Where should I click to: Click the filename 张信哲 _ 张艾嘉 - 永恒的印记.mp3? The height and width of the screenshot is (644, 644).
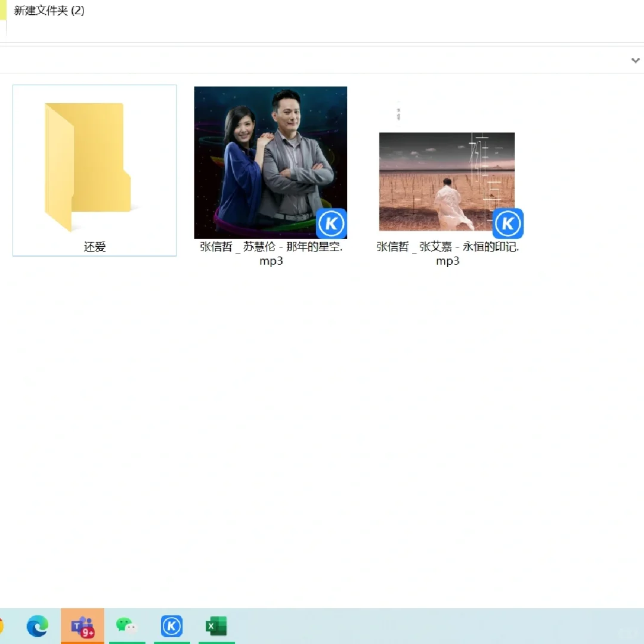pos(447,253)
